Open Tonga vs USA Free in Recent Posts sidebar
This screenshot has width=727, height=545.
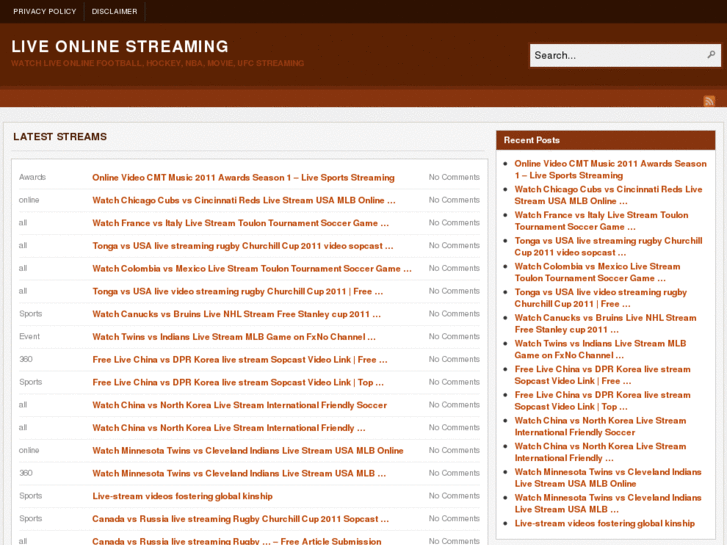point(600,298)
